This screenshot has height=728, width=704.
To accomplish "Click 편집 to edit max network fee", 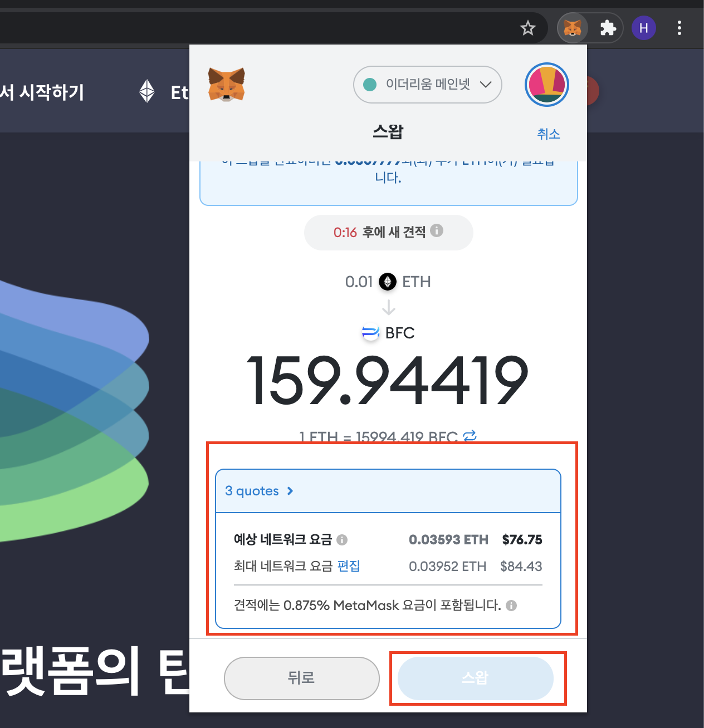I will click(x=349, y=566).
